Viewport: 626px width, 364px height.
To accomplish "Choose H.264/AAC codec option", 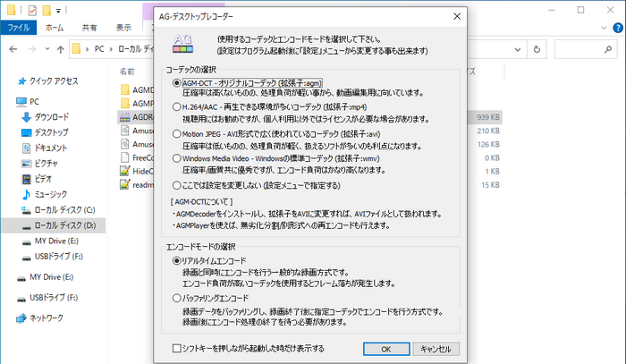I will pos(176,107).
